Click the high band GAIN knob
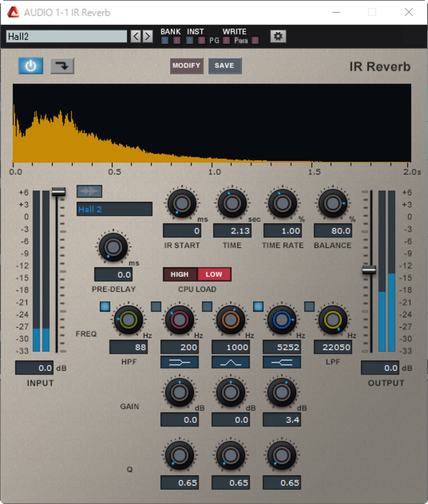428x504 pixels. coord(281,392)
